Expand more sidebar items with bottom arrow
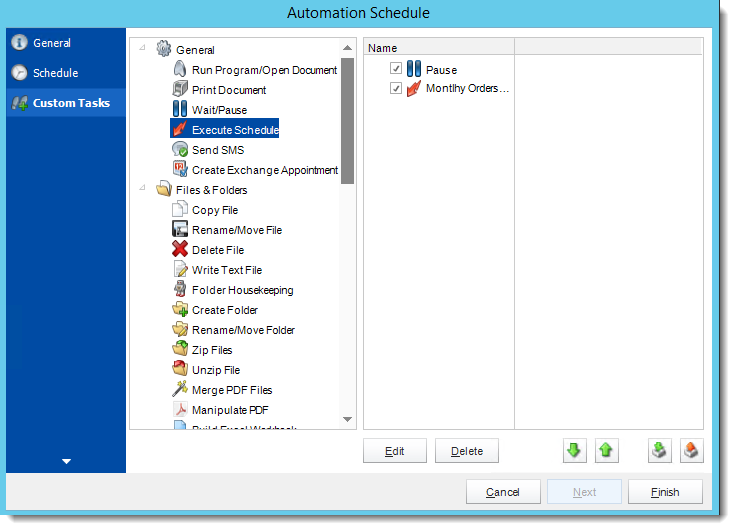The height and width of the screenshot is (530, 735). pyautogui.click(x=66, y=461)
